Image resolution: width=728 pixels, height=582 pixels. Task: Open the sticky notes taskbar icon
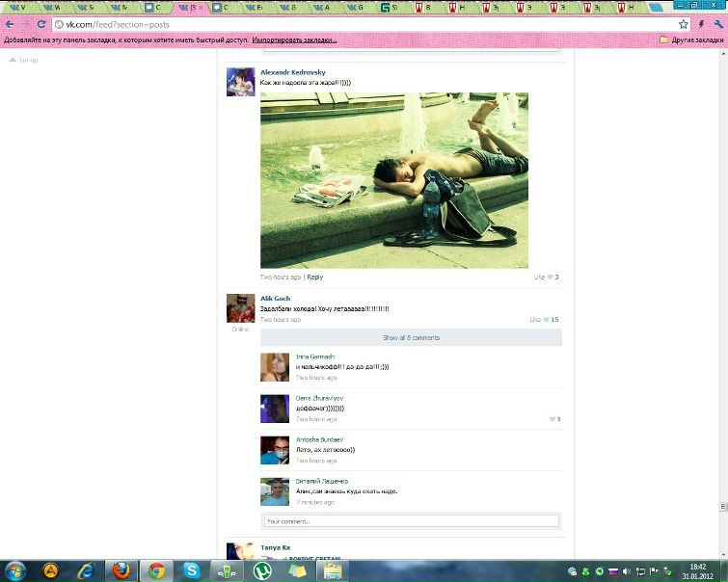pos(297,570)
